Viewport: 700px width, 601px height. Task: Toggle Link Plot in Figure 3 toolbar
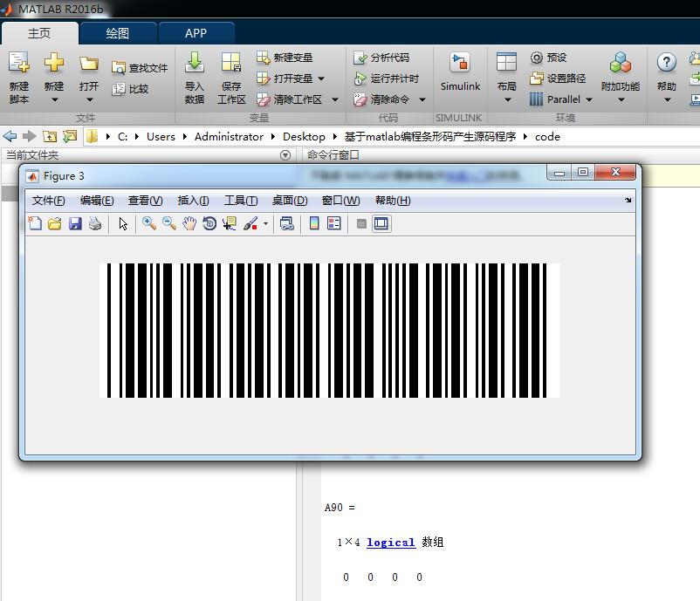[x=286, y=223]
